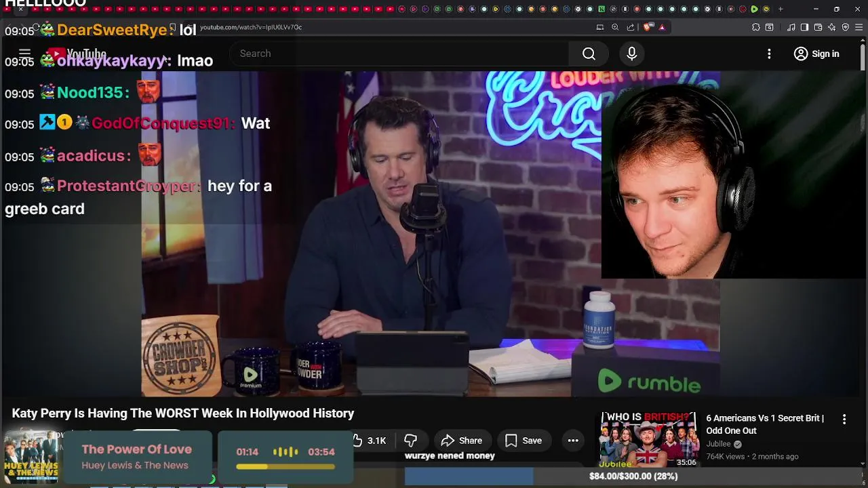
Task: Open the browser extensions puzzle icon
Action: [756, 27]
